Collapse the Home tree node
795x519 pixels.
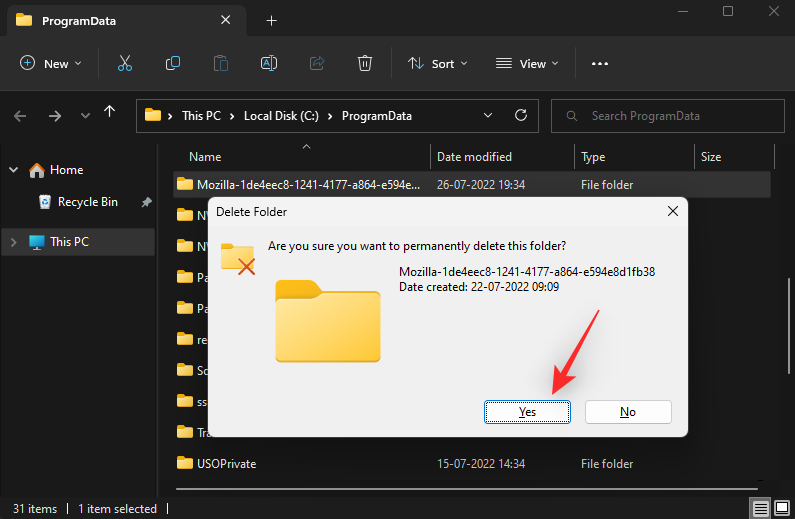point(14,170)
